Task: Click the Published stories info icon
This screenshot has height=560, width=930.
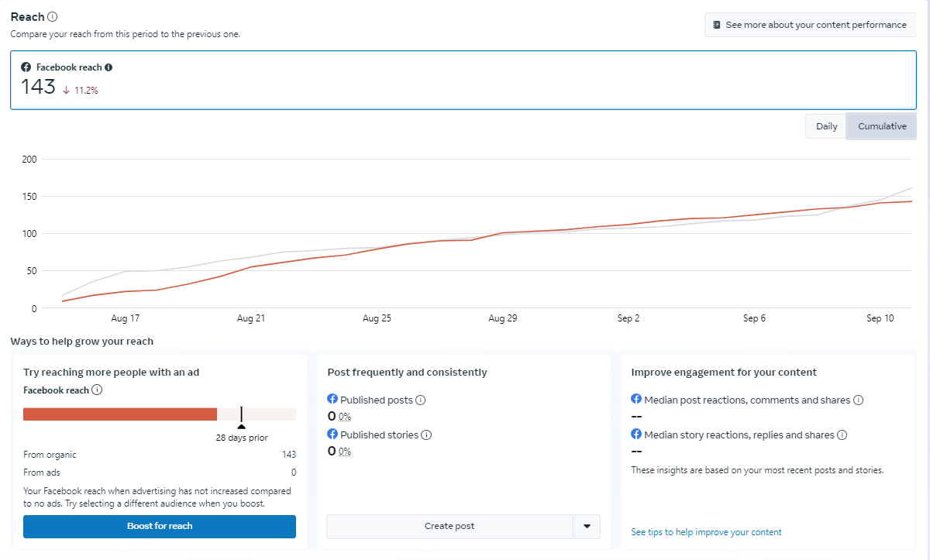Action: click(x=426, y=435)
